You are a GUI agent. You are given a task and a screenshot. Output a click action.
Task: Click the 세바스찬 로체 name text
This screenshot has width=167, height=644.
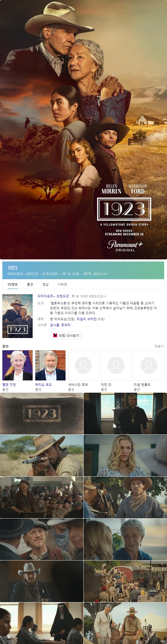78,385
